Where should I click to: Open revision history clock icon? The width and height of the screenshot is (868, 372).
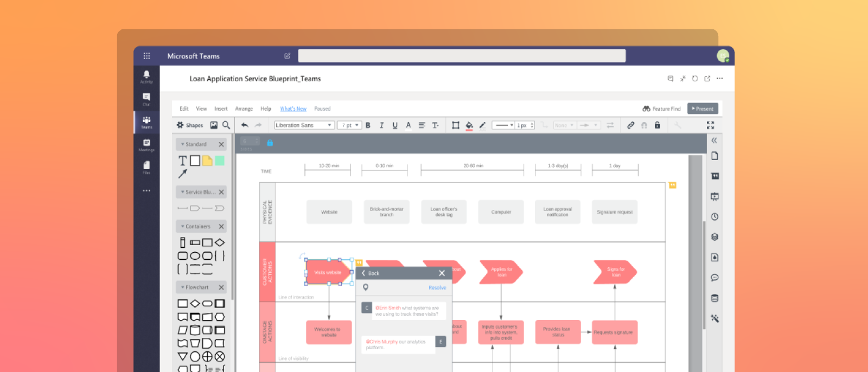click(x=714, y=216)
